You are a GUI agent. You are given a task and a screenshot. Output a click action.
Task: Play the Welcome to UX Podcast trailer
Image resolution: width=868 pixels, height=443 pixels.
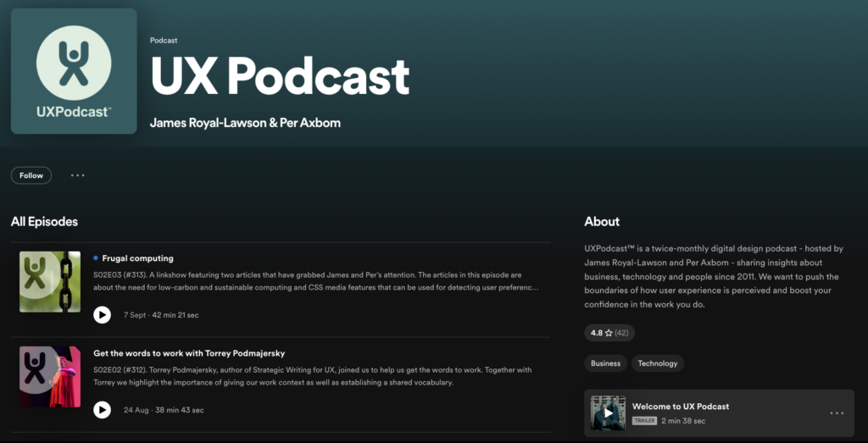coord(608,413)
